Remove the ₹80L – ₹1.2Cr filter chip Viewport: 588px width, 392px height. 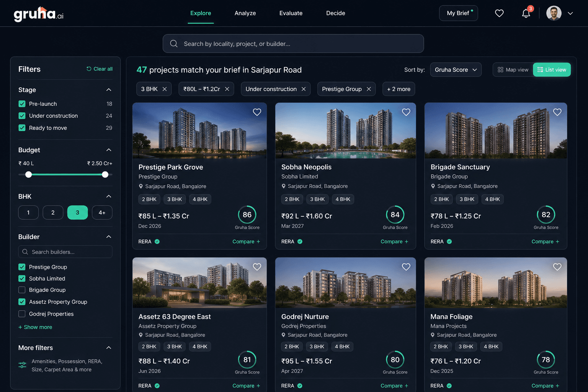point(227,89)
